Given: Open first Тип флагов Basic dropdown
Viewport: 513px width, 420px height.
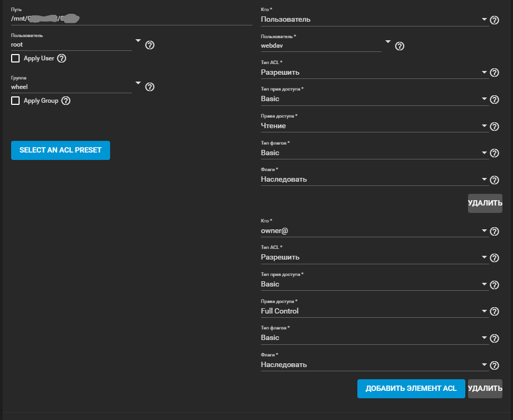Looking at the screenshot, I should pyautogui.click(x=375, y=153).
